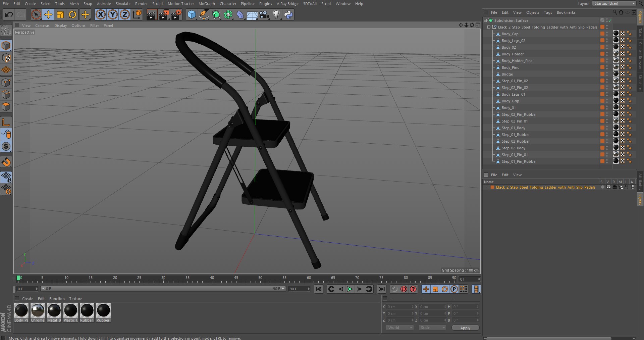The image size is (644, 340).
Task: Render the active view
Action: click(151, 14)
